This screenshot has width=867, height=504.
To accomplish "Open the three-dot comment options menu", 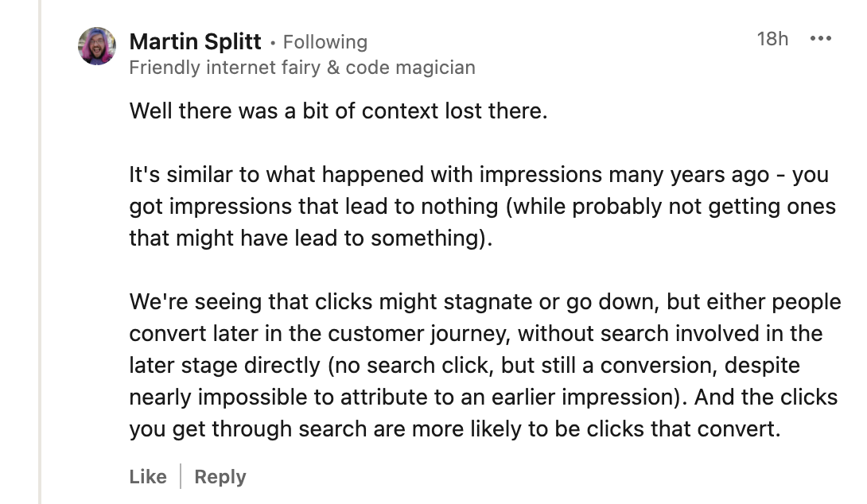I will point(819,39).
